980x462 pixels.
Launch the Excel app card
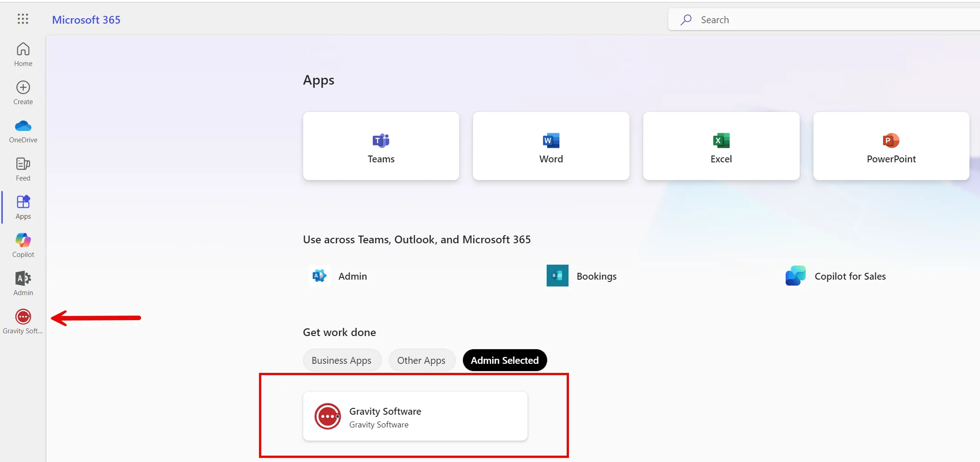coord(721,146)
